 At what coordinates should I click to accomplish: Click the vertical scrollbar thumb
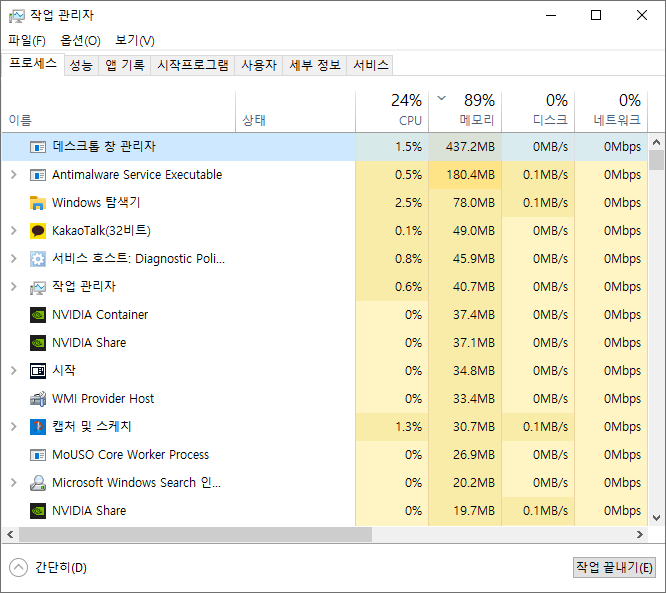(656, 160)
